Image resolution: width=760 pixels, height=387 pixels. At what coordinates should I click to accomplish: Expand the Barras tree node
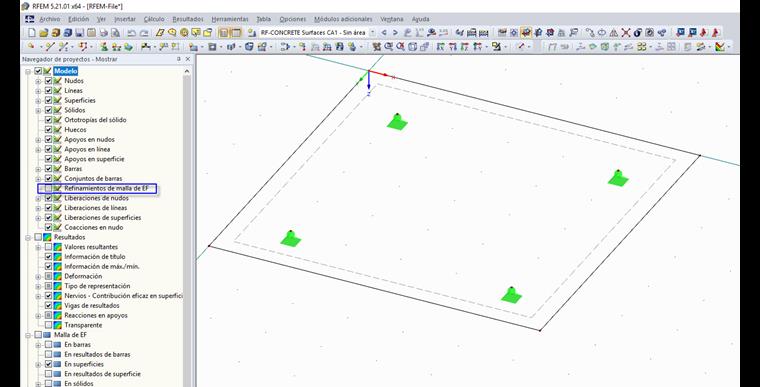38,169
